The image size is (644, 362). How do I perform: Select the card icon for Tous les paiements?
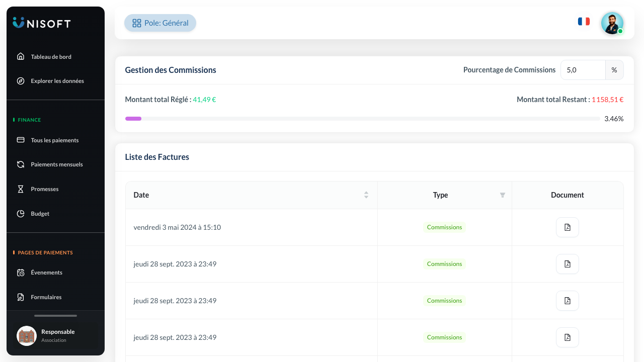coord(21,140)
